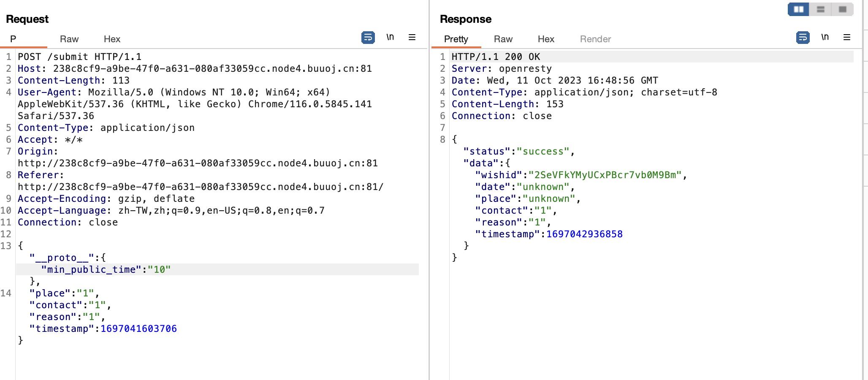The height and width of the screenshot is (380, 868).
Task: Select the Response Pretty tab
Action: click(456, 39)
